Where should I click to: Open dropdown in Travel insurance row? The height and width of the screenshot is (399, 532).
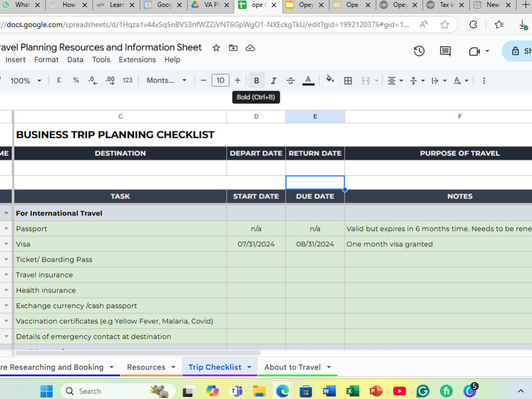(6, 275)
